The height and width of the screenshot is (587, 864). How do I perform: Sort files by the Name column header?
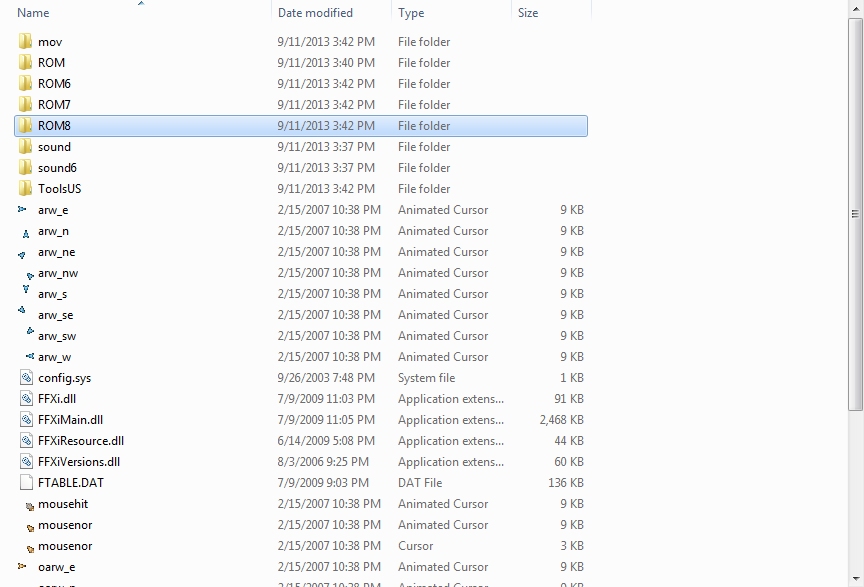tap(34, 13)
